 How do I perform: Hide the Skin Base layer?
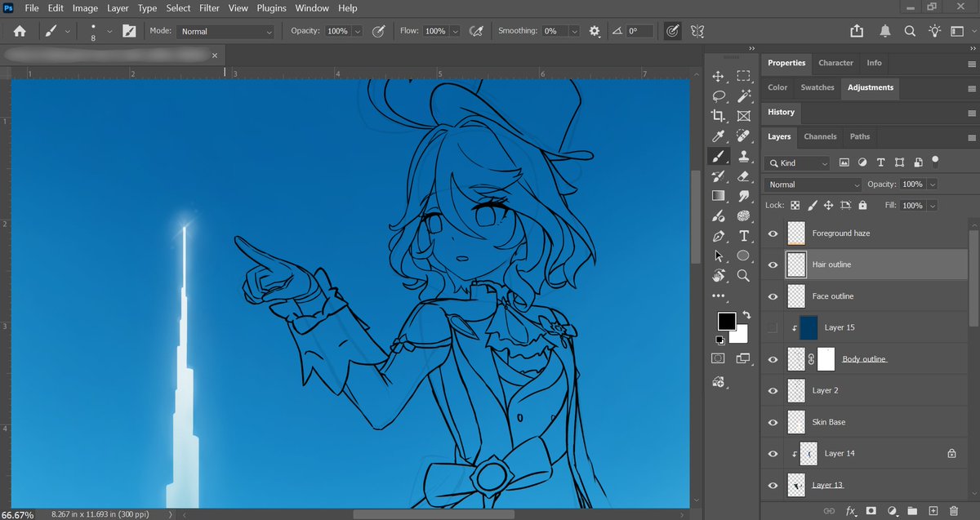pos(773,422)
